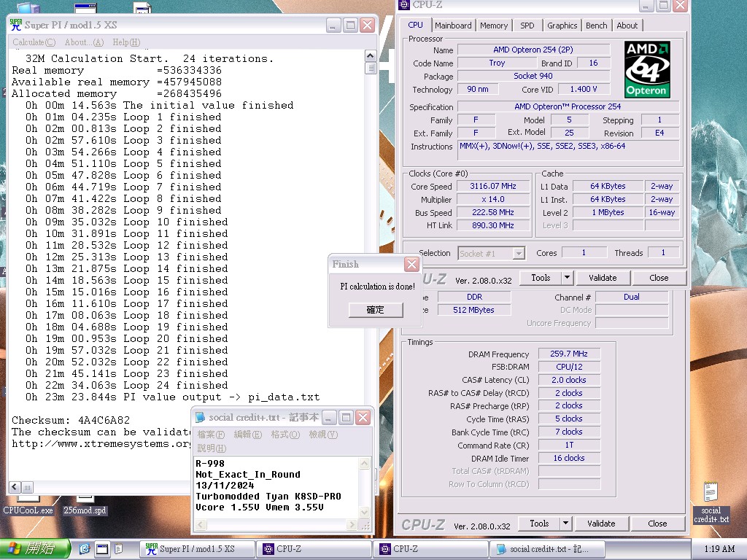Open the 格式(O) menu in Notepad

(x=285, y=435)
